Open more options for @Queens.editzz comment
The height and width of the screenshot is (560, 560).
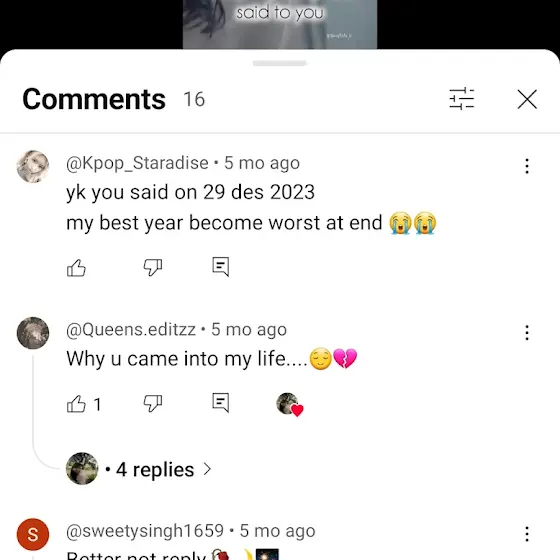[x=527, y=332]
